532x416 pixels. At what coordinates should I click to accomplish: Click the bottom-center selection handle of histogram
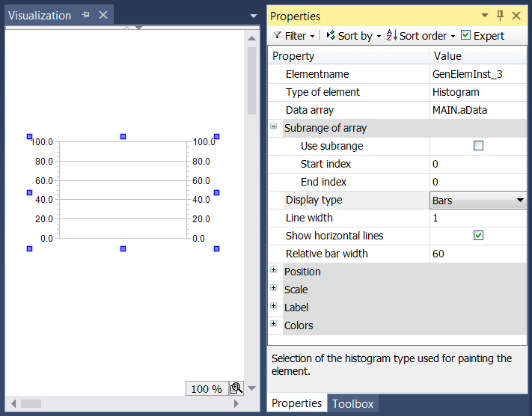point(123,248)
